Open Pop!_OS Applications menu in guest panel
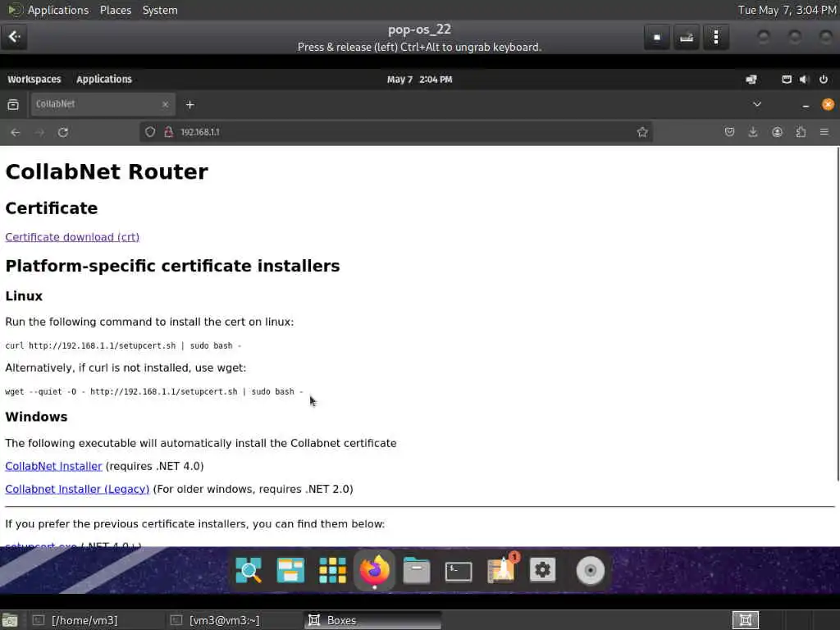The height and width of the screenshot is (630, 840). point(104,80)
